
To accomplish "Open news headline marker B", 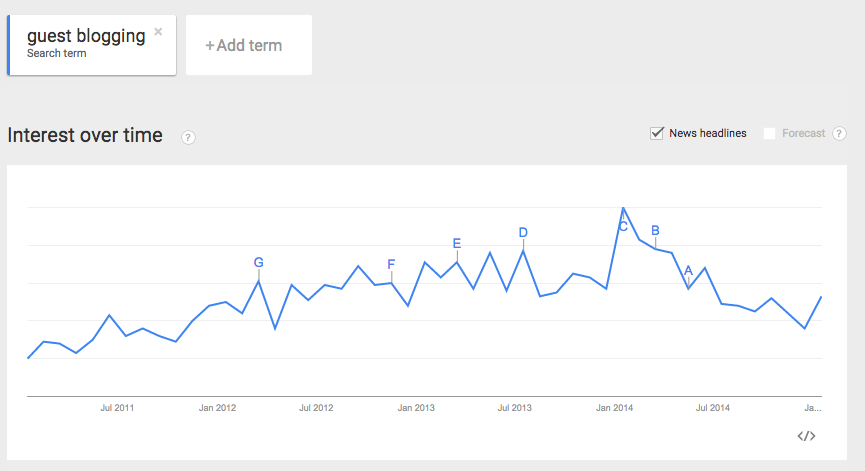I will click(655, 231).
